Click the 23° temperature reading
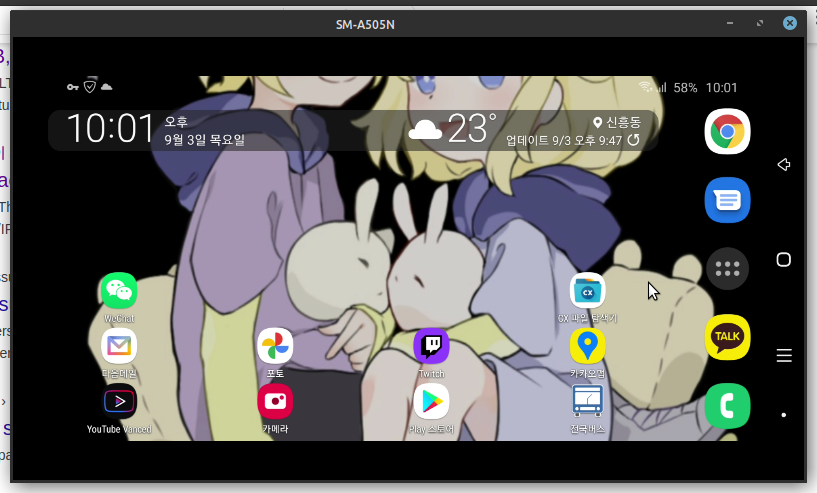Screen dimensions: 817x493 coord(472,128)
